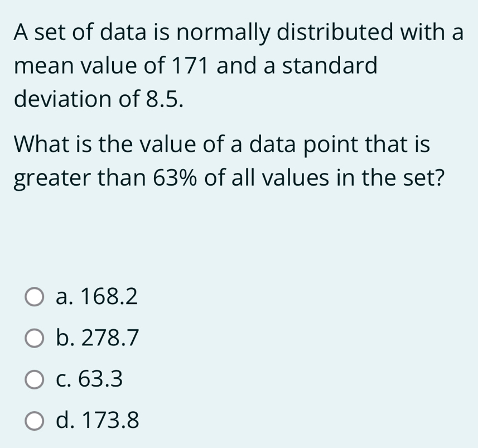Click the radio circle beside 278.7
Viewport: 478px width, 448px height.
pyautogui.click(x=34, y=338)
